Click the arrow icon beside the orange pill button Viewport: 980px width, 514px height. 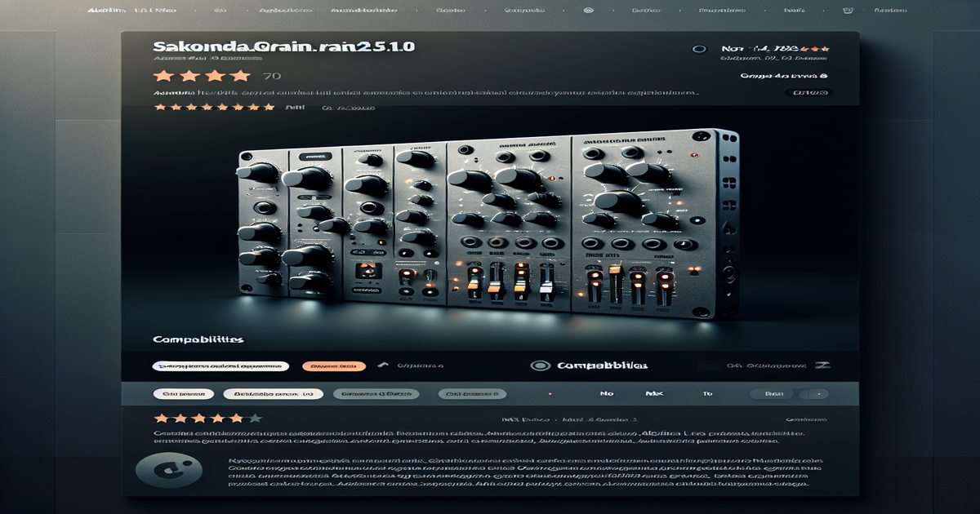click(x=382, y=366)
